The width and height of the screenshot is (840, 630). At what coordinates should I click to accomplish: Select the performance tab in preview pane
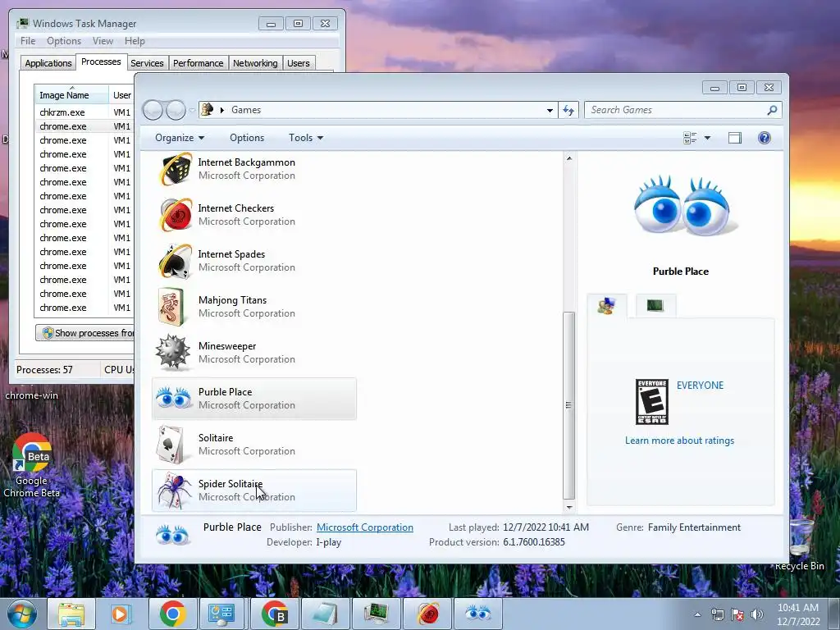(x=655, y=305)
